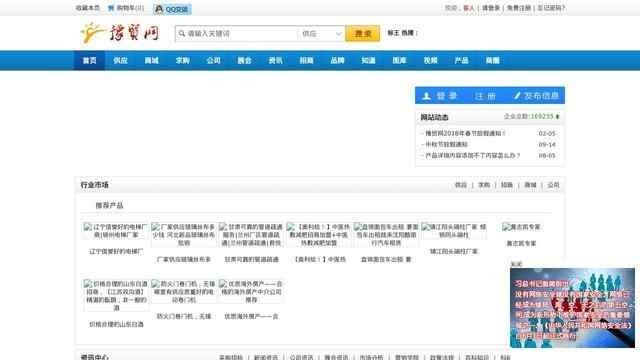Open the 【奥利佳！】中医热敷 product thumbnail

[x=319, y=235]
